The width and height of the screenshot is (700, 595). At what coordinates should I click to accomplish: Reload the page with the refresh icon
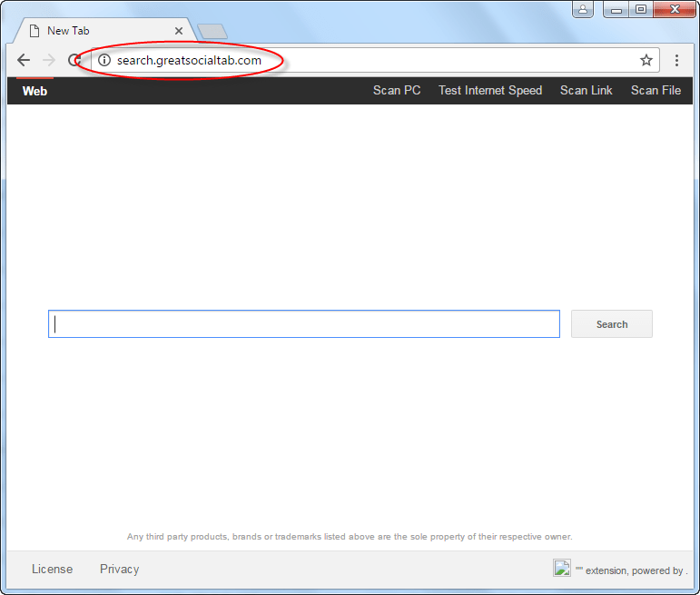[x=74, y=60]
